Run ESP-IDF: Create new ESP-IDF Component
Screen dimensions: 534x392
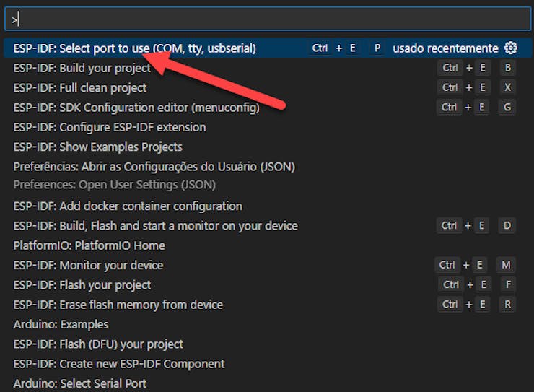click(119, 364)
